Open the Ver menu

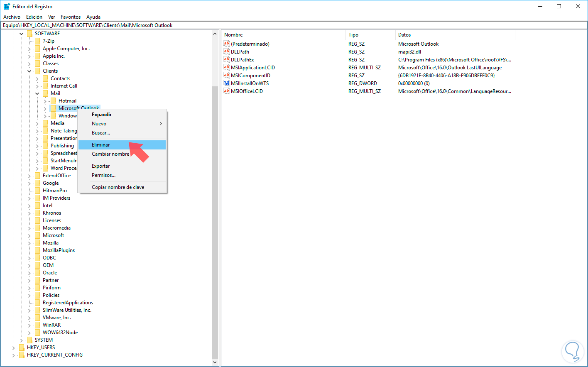(x=51, y=17)
